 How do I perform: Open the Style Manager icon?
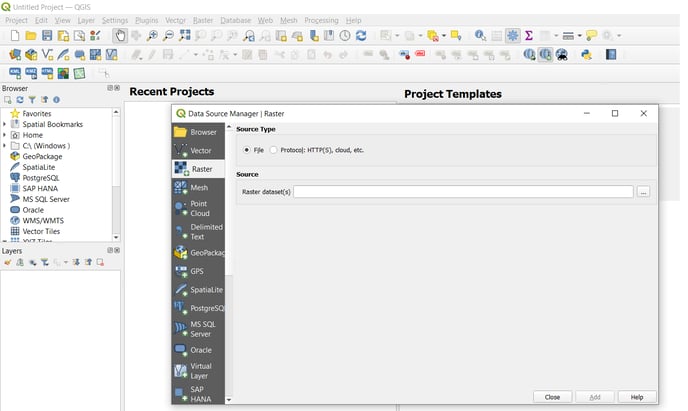click(x=95, y=36)
